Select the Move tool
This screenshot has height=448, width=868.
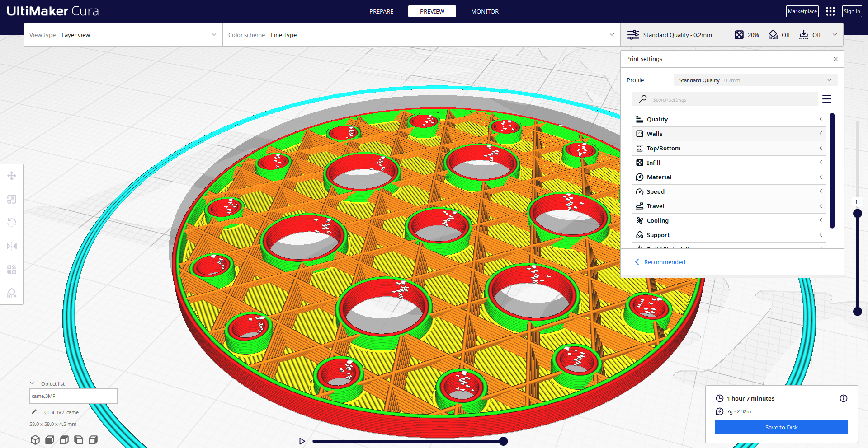point(12,176)
